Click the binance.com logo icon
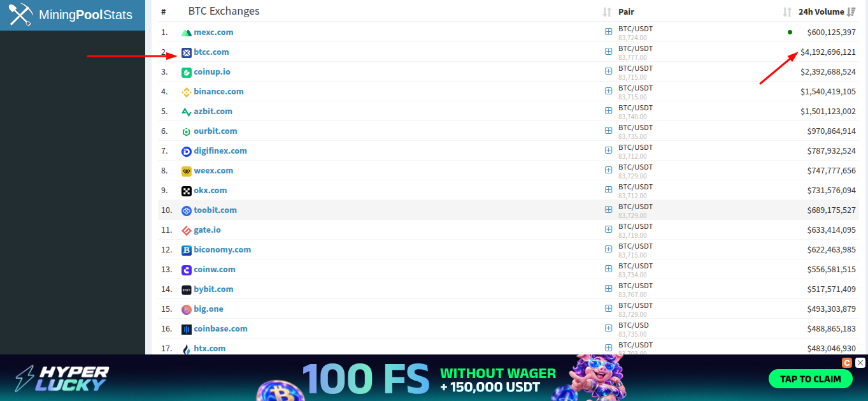 (x=187, y=92)
